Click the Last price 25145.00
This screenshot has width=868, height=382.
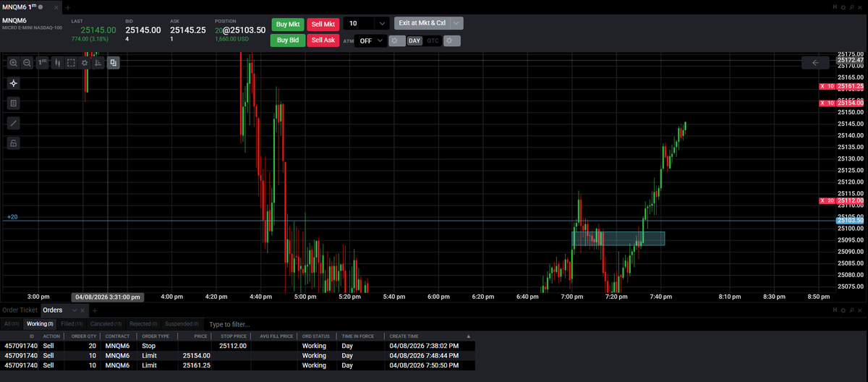tap(99, 30)
